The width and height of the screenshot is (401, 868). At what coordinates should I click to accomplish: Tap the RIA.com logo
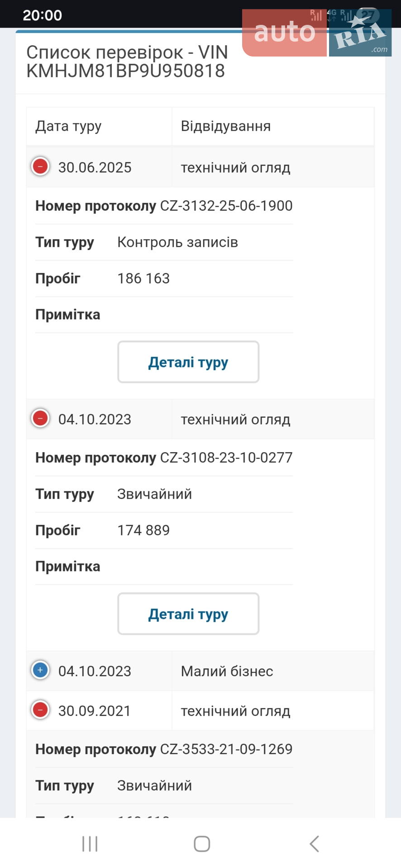tap(360, 33)
